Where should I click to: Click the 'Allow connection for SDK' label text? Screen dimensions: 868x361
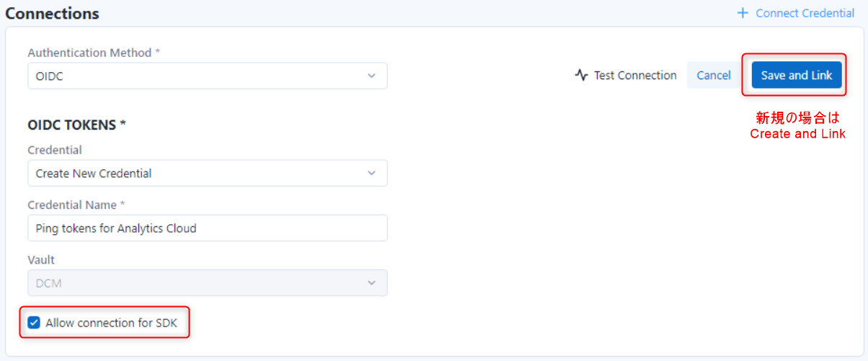click(x=111, y=323)
